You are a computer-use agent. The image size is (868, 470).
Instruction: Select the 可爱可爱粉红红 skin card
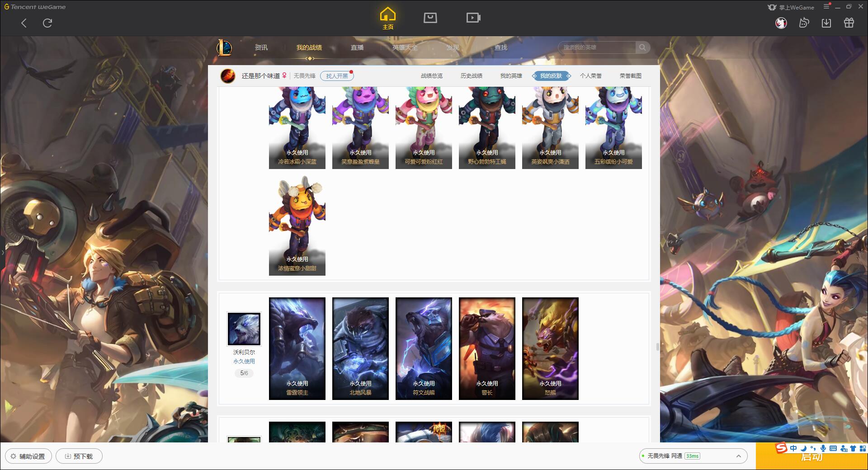click(424, 128)
